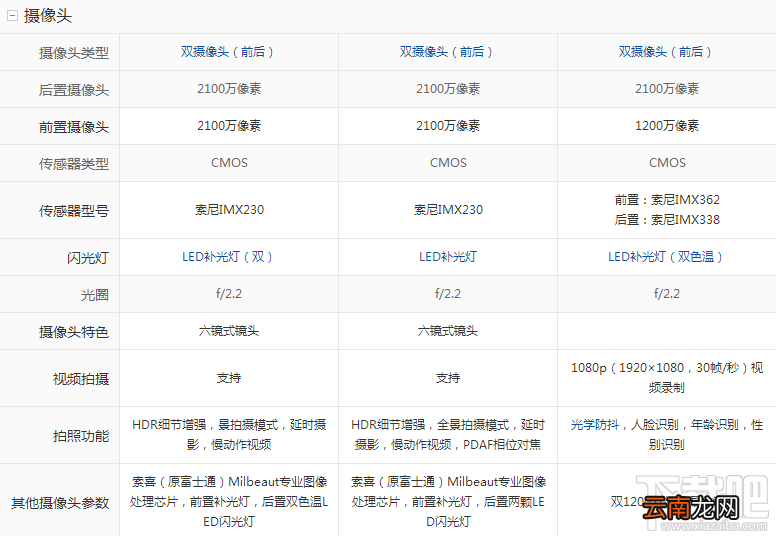This screenshot has width=776, height=536.
Task: Click photo features cell mentioning PDAF相位对焦
Action: coord(448,435)
